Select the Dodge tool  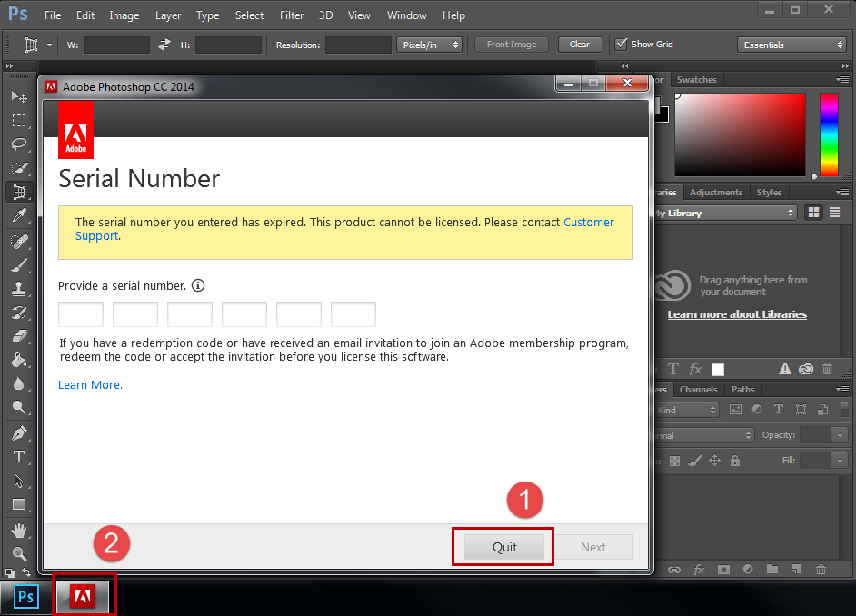click(19, 408)
